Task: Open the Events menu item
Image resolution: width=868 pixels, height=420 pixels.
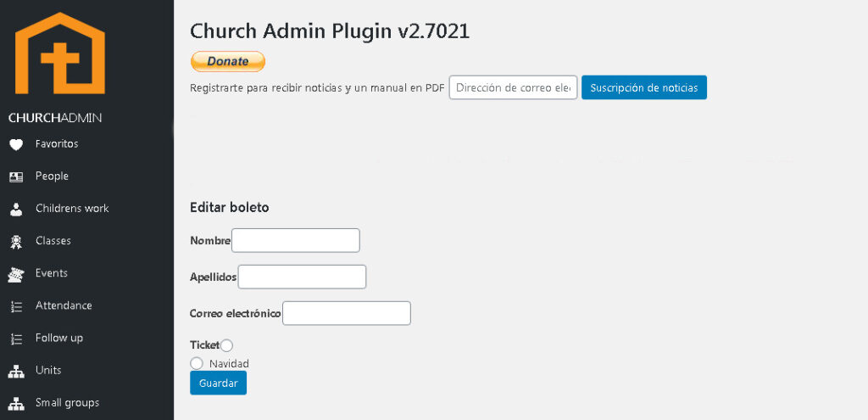Action: pyautogui.click(x=52, y=273)
